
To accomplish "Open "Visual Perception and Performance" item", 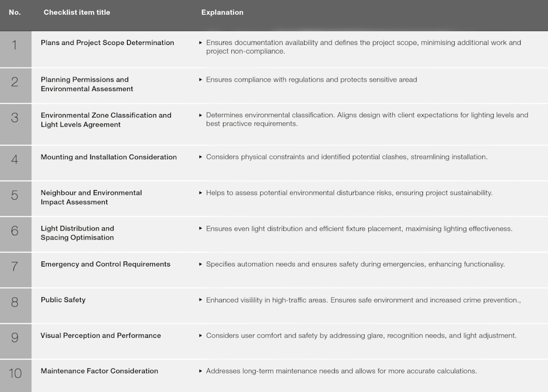I will point(101,336).
